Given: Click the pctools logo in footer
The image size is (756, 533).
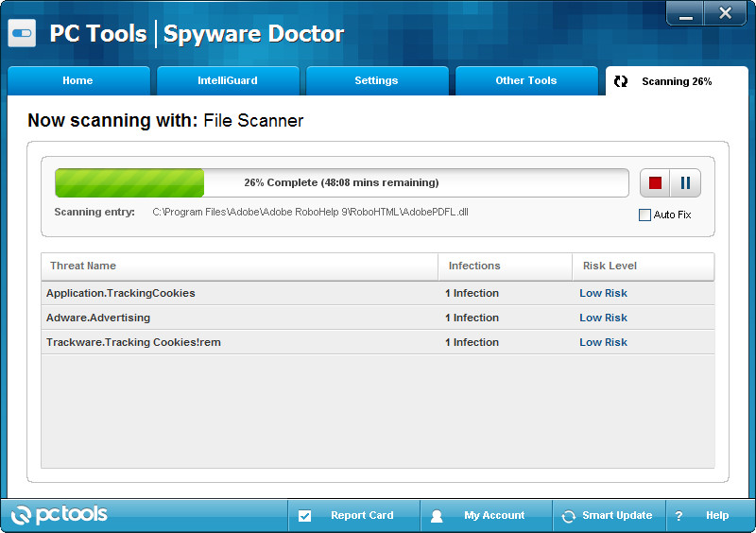Looking at the screenshot, I should (x=59, y=515).
